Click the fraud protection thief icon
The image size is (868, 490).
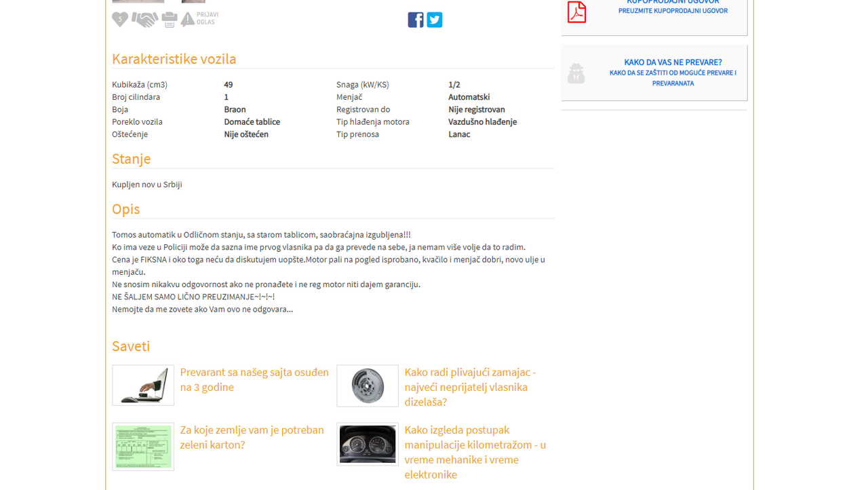(x=576, y=73)
